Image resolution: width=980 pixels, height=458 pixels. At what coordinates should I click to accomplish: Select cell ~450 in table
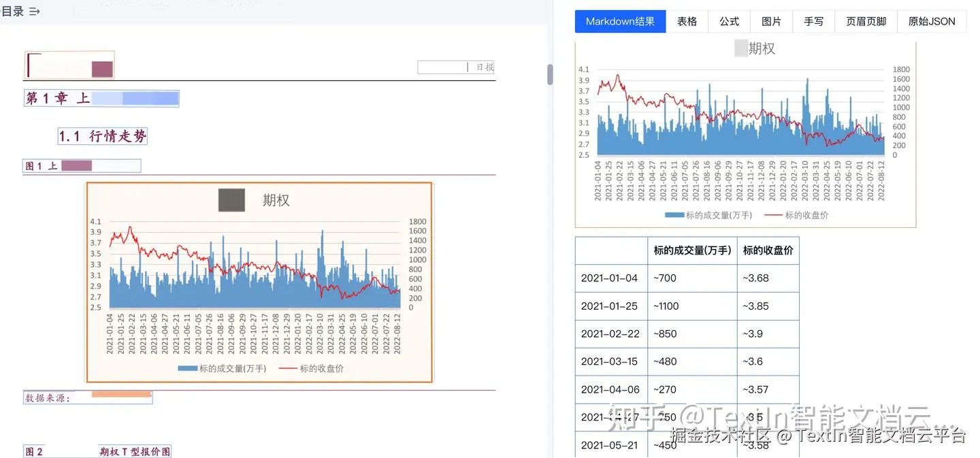pos(692,445)
